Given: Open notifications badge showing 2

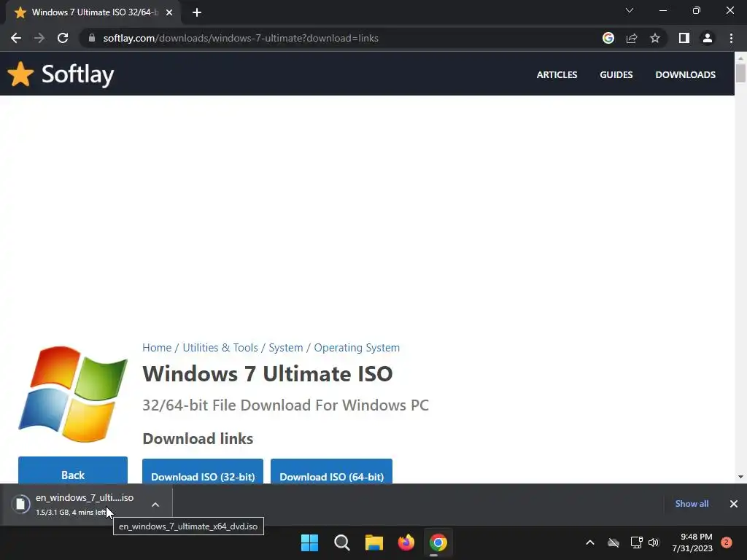Looking at the screenshot, I should coord(727,542).
